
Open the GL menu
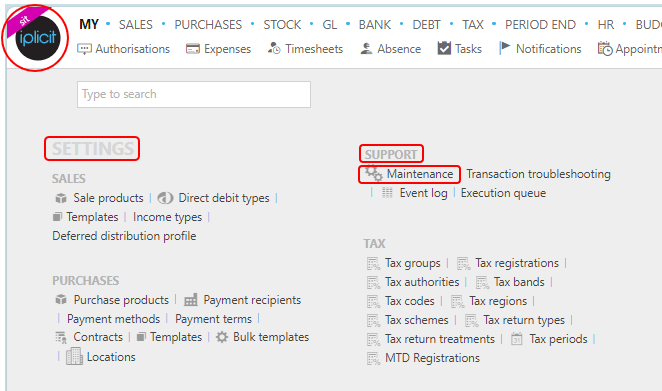[x=330, y=24]
